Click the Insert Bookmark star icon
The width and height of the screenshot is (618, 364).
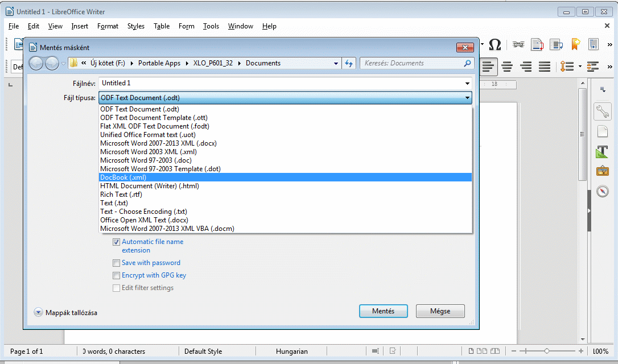tap(575, 44)
